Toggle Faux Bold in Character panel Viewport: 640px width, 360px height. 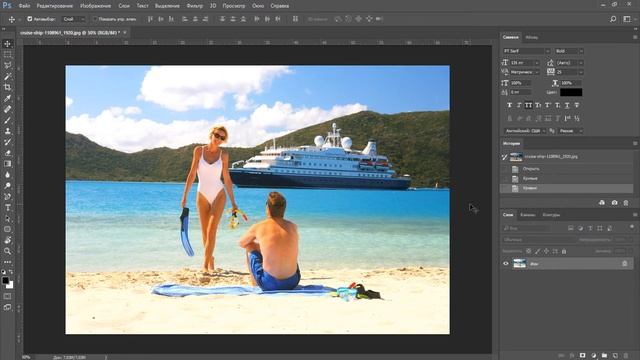click(x=509, y=105)
